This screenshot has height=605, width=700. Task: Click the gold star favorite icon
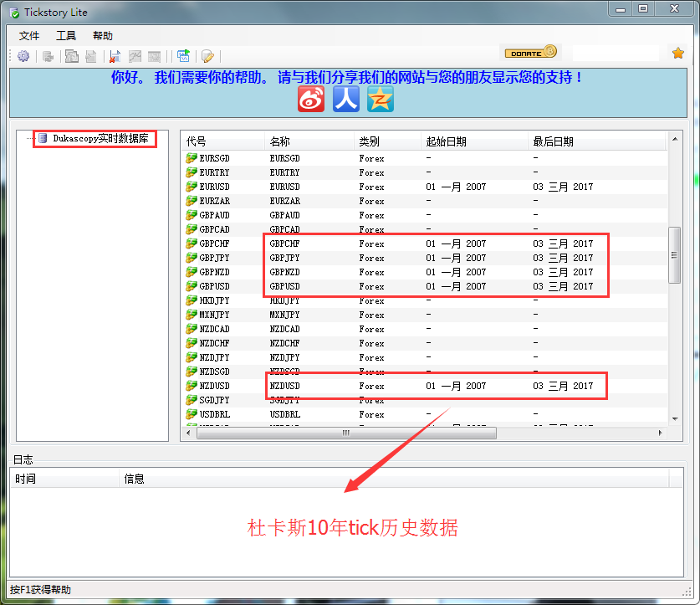tap(677, 54)
